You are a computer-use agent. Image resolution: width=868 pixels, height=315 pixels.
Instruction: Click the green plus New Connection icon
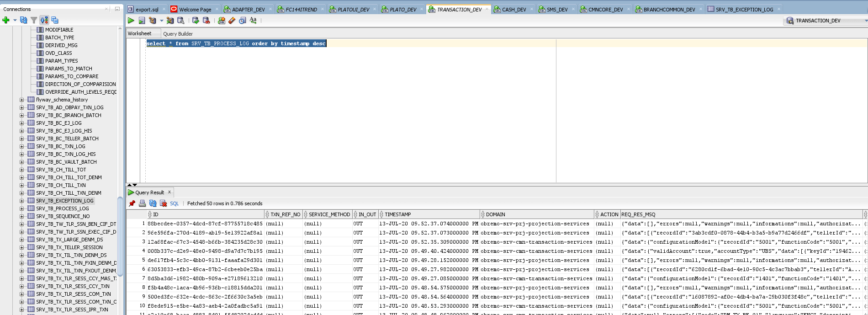tap(6, 20)
